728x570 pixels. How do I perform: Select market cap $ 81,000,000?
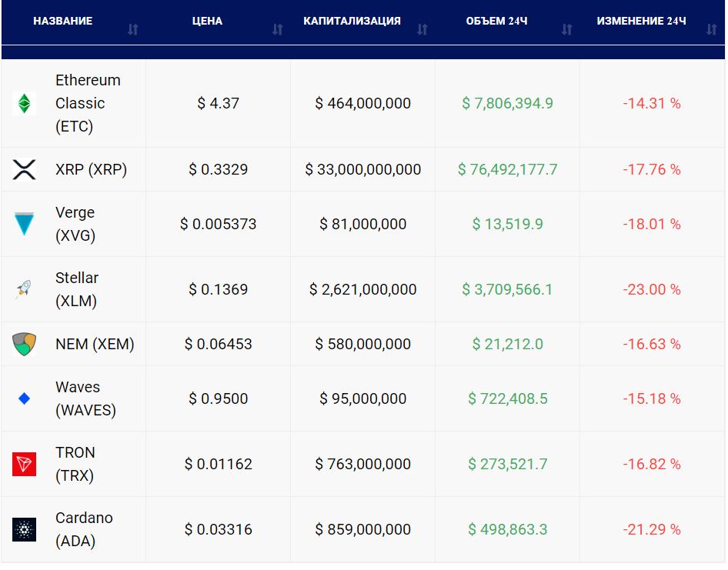(363, 224)
